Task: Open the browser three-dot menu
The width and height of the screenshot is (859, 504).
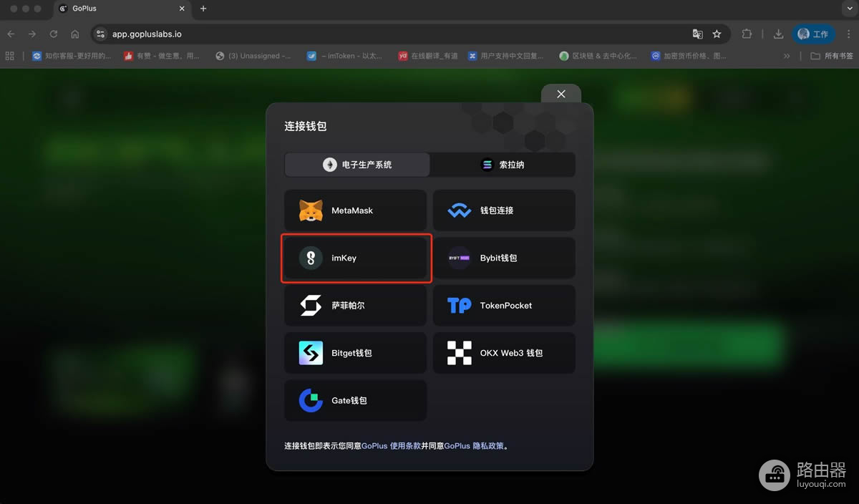Action: tap(849, 34)
